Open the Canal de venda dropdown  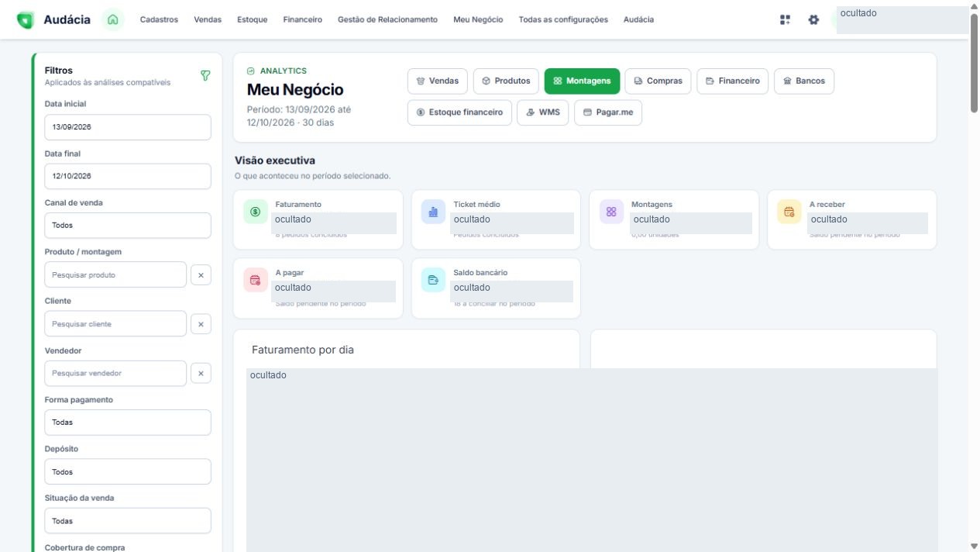coord(128,226)
